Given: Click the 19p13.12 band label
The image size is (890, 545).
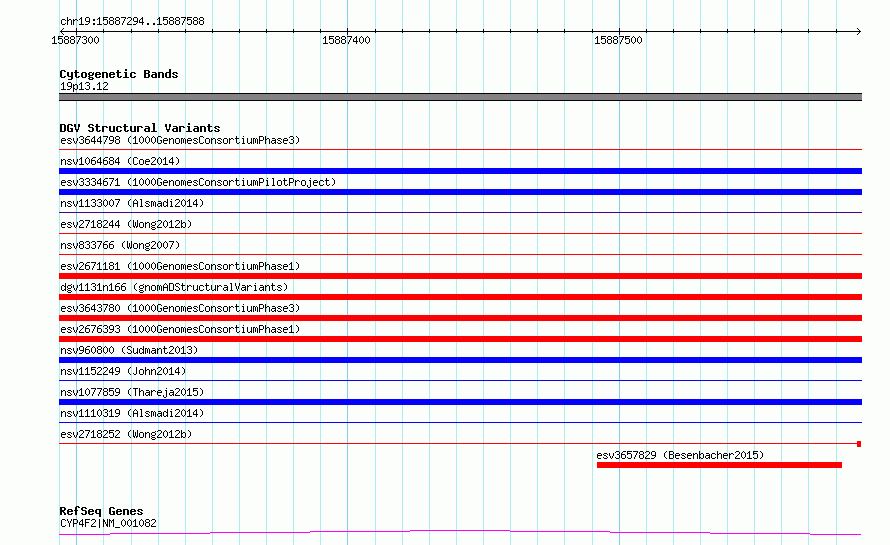Looking at the screenshot, I should click(x=84, y=86).
